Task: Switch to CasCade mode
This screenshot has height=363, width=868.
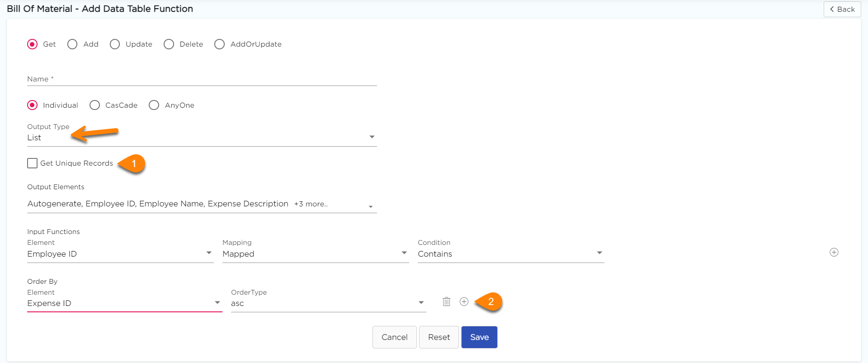Action: tap(95, 105)
